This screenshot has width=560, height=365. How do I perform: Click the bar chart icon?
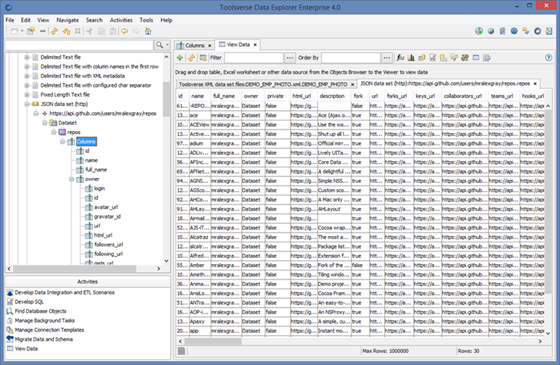tap(411, 58)
